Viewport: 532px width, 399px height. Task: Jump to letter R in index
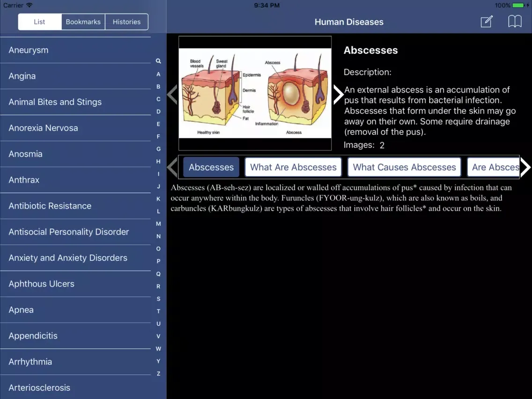158,286
